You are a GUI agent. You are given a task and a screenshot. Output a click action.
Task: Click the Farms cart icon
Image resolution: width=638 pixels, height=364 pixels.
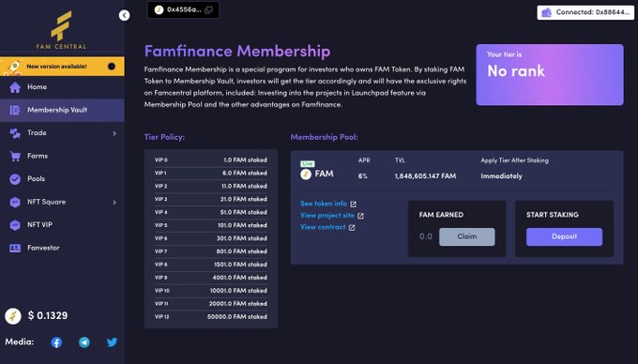[15, 156]
